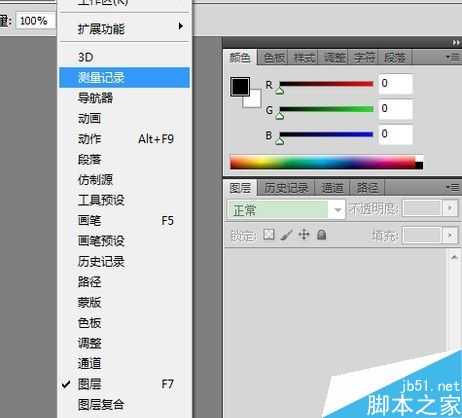Switch to the 色板 panel tab
The height and width of the screenshot is (418, 462).
(274, 58)
